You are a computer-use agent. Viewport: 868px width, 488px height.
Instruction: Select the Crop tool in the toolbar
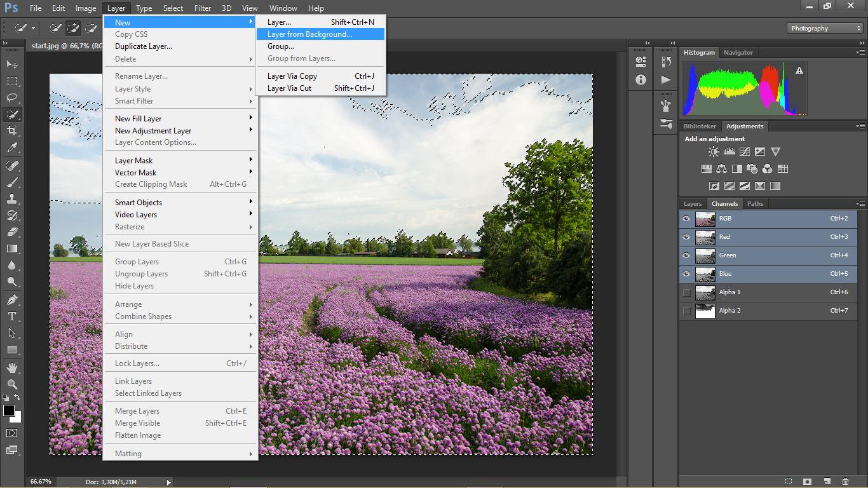[12, 131]
